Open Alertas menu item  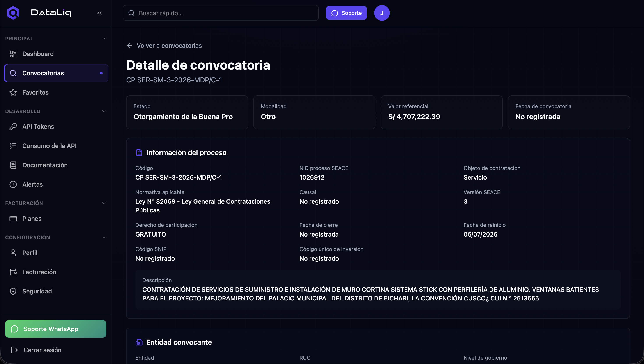(x=56, y=184)
